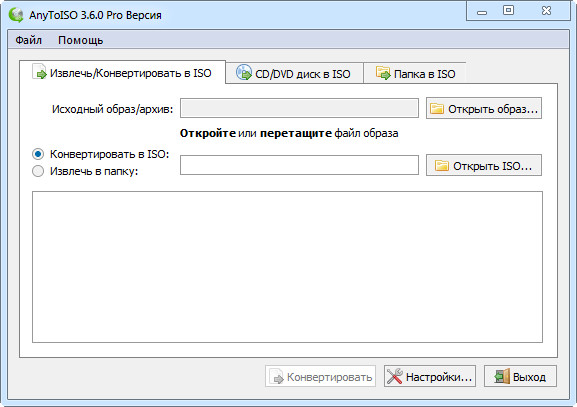
Task: Exit the app with Выход button
Action: (x=520, y=376)
